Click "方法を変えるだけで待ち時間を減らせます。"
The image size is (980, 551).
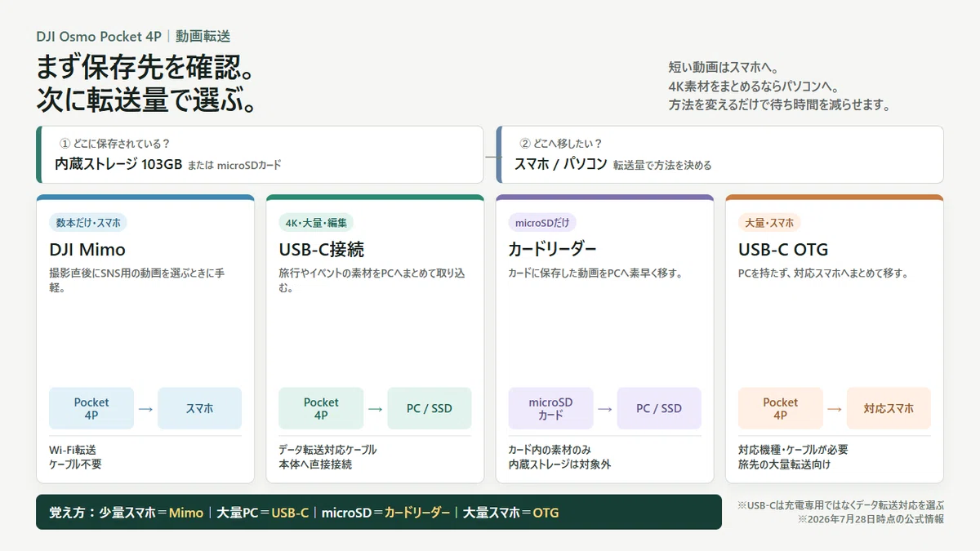[779, 104]
